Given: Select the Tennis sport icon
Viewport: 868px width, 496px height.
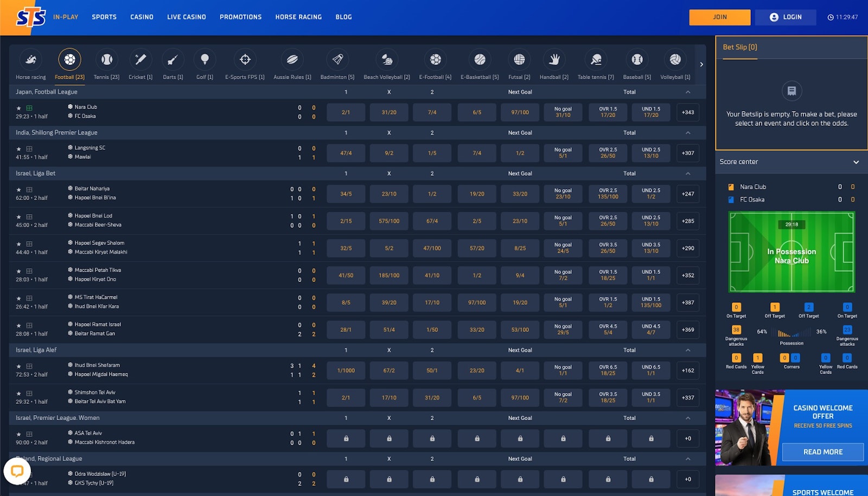Looking at the screenshot, I should (x=107, y=60).
